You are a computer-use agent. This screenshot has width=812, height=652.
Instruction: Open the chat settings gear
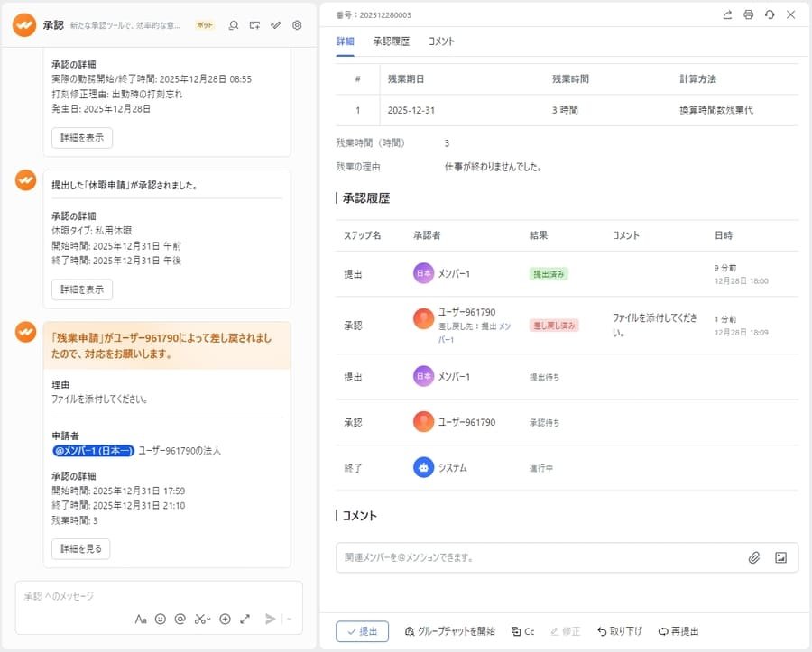click(296, 25)
